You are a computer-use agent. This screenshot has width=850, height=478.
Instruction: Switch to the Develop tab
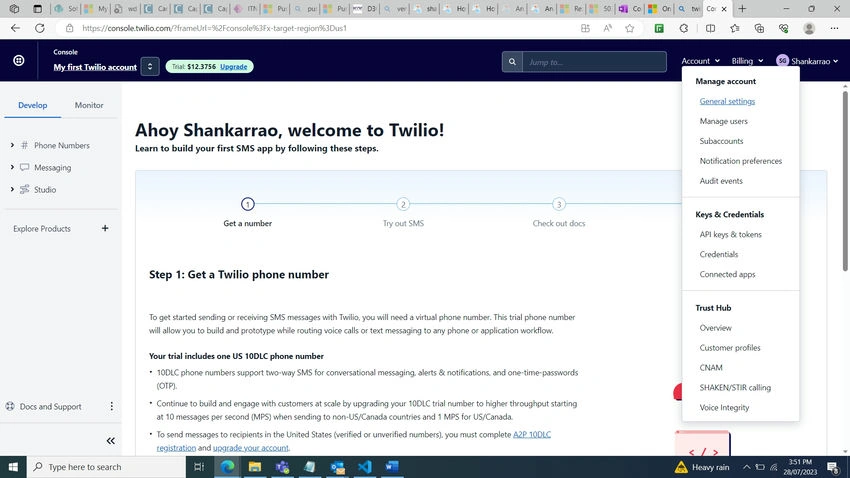click(x=33, y=105)
